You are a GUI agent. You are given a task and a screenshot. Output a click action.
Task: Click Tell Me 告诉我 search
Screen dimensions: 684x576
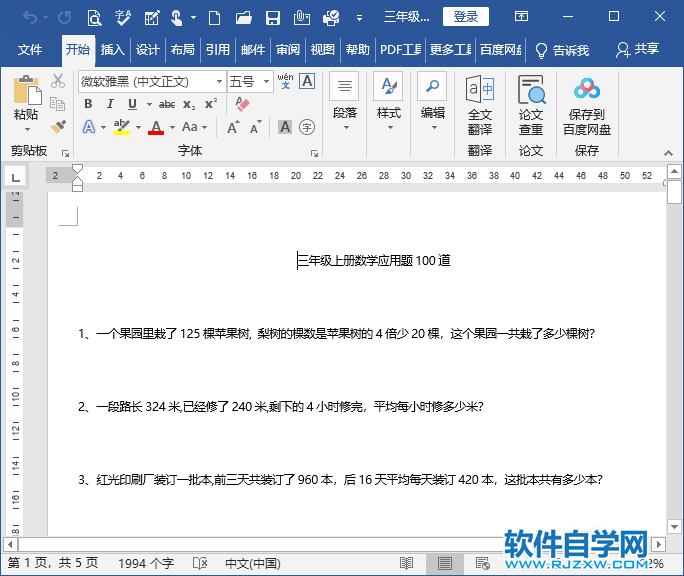(x=562, y=50)
